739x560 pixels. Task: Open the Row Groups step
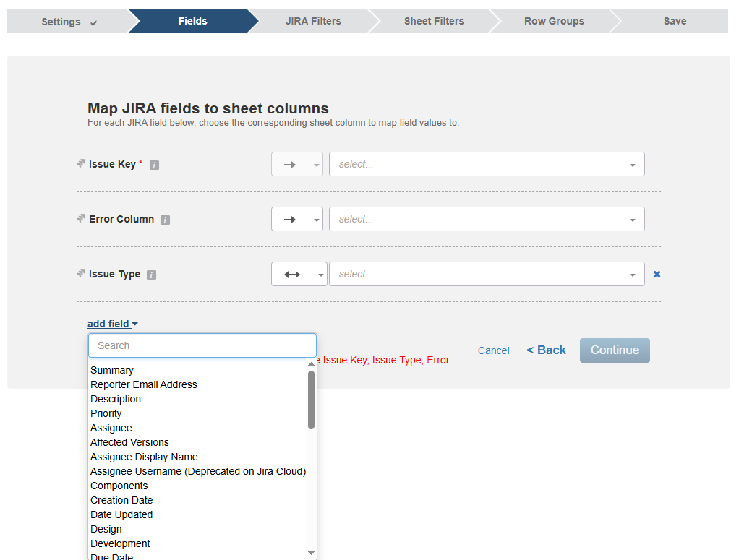point(554,21)
